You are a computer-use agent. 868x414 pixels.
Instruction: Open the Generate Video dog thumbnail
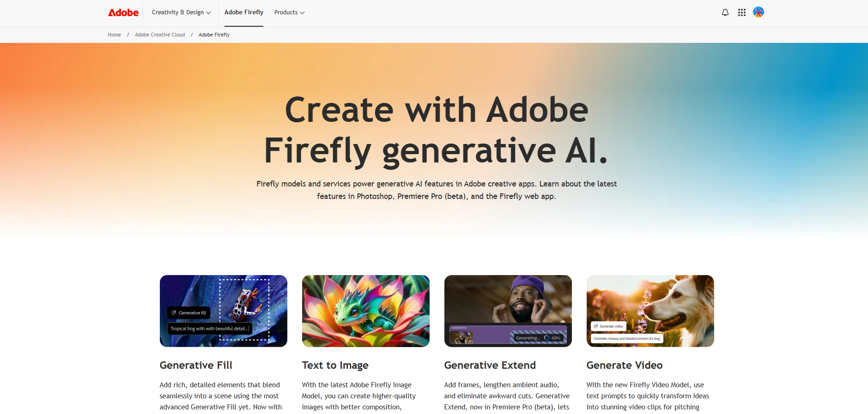click(650, 311)
